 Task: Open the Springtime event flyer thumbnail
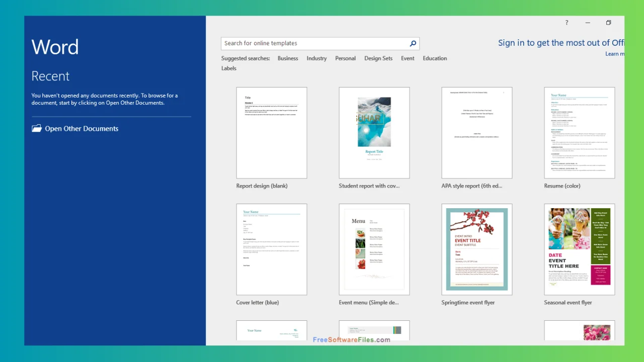click(477, 249)
